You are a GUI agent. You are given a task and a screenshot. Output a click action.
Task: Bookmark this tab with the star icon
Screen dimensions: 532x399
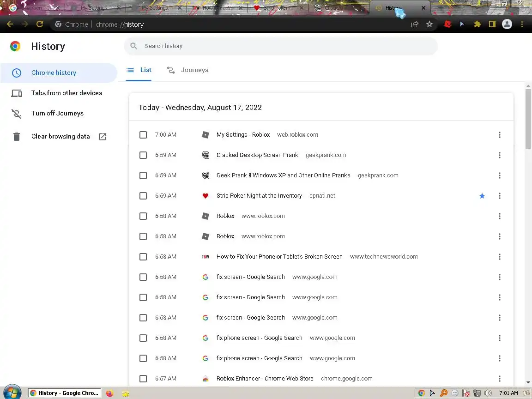(429, 24)
